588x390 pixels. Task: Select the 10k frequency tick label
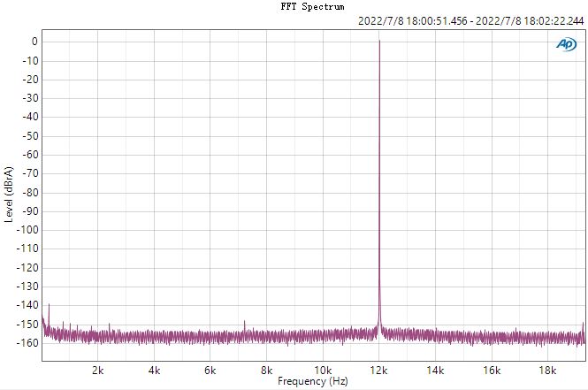(323, 370)
